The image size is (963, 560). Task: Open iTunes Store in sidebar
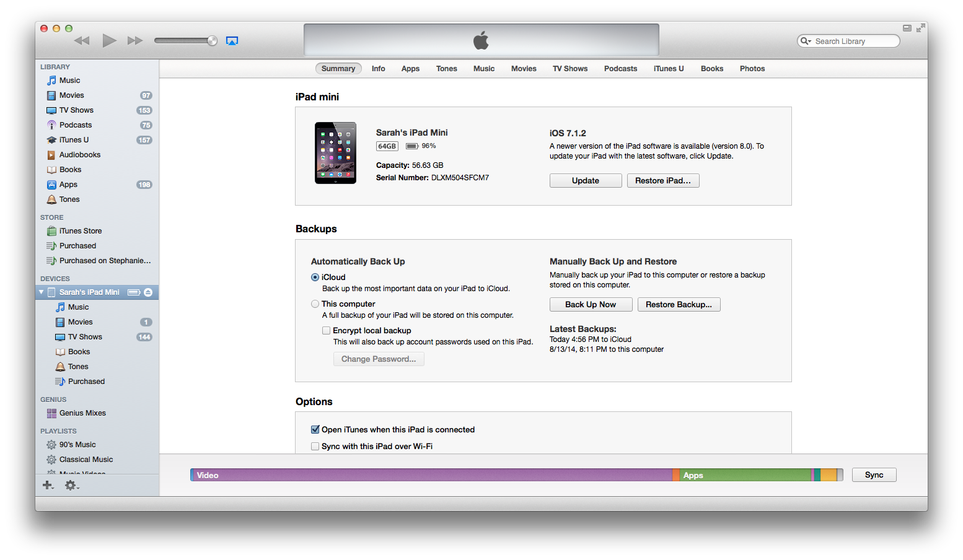tap(80, 231)
